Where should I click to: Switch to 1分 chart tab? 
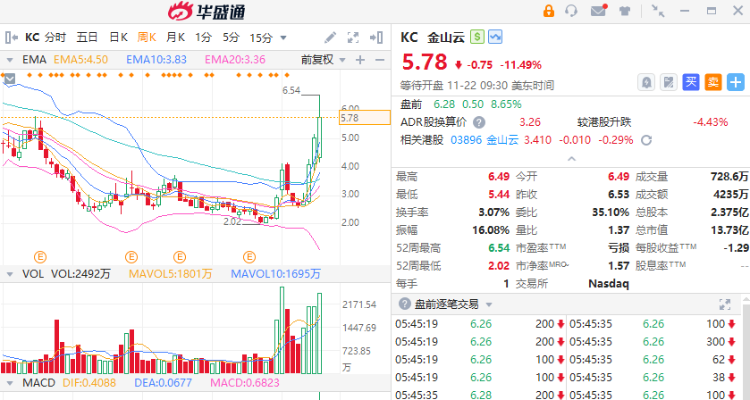click(203, 37)
